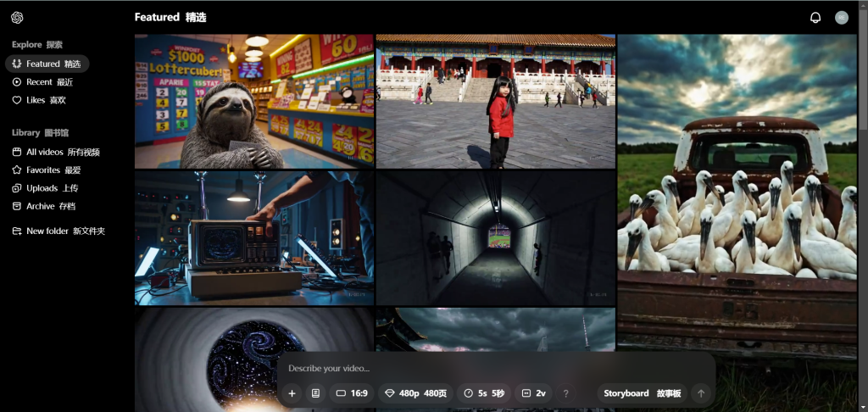This screenshot has height=412, width=868.
Task: Change the 2v variations count
Action: point(533,393)
